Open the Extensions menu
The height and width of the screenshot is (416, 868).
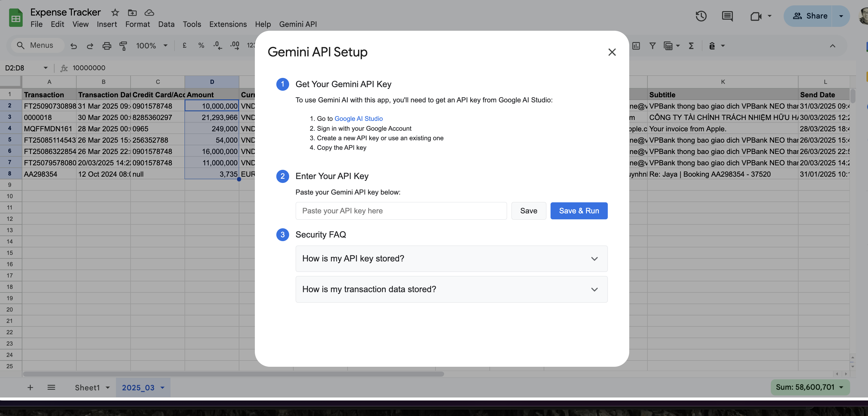coord(228,24)
